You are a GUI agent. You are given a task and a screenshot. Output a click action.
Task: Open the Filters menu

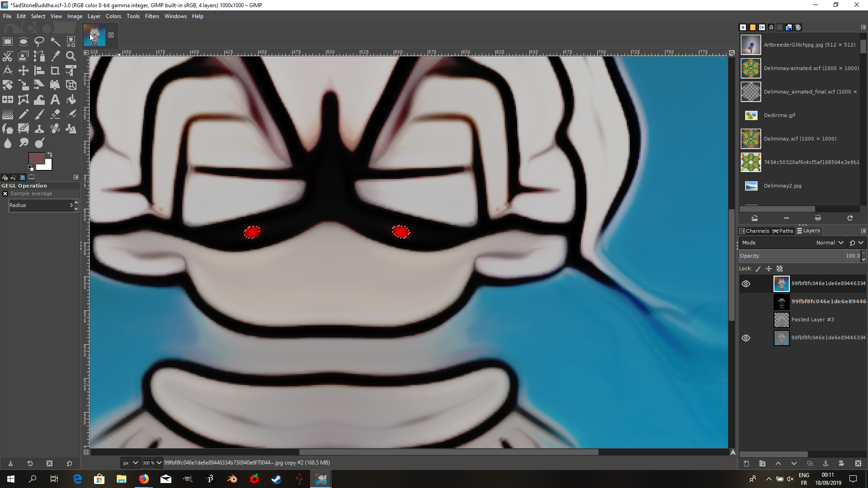152,16
